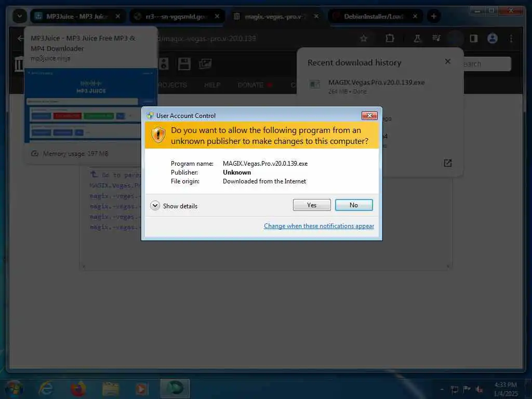Image resolution: width=532 pixels, height=399 pixels.
Task: Click the Internet Archive software floppy icon
Action: click(184, 64)
